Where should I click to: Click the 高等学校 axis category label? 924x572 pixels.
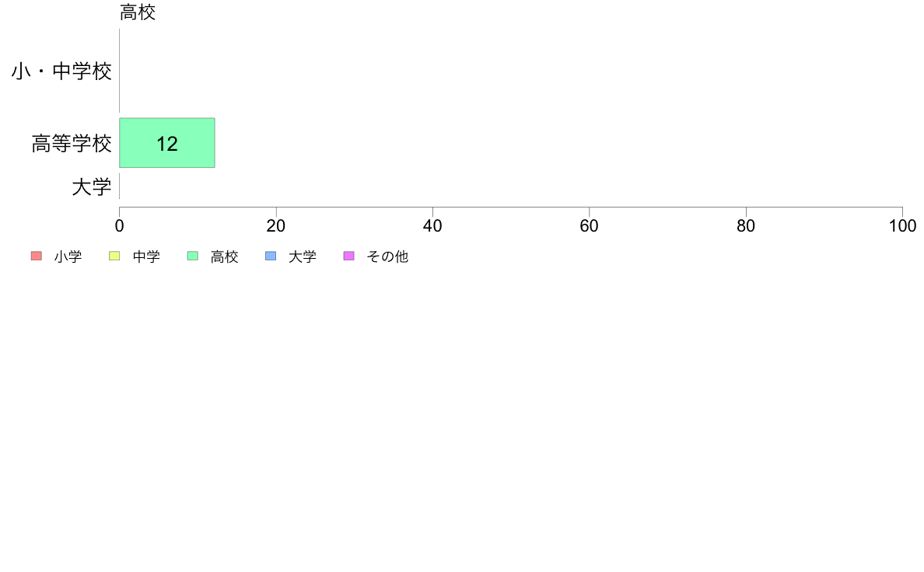click(x=72, y=143)
